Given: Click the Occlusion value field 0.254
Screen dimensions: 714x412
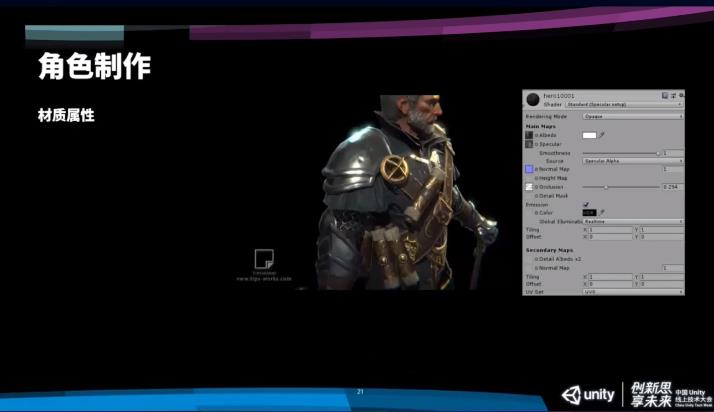Looking at the screenshot, I should pos(672,187).
